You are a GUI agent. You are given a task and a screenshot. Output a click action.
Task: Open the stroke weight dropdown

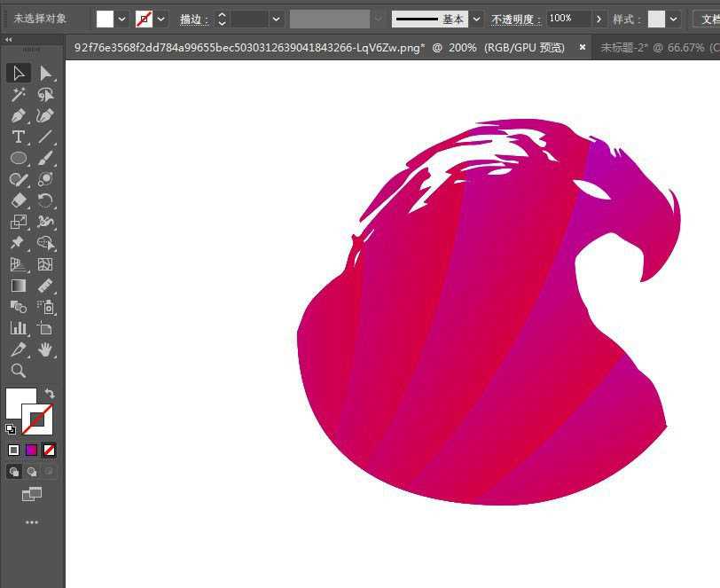coord(275,18)
